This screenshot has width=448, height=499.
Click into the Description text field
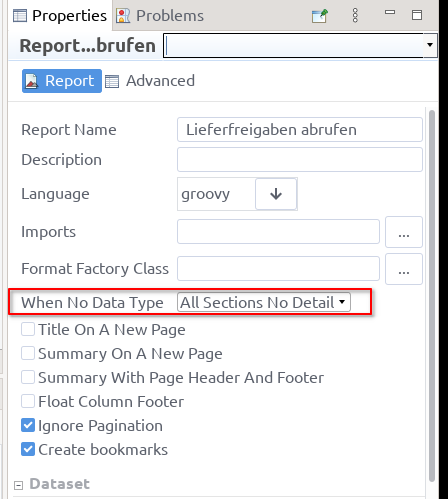coord(300,160)
